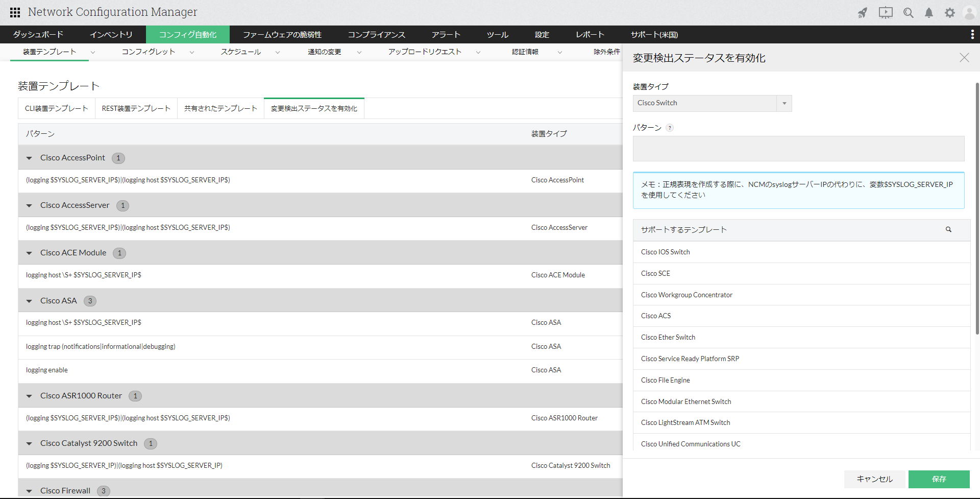Search supported templates with magnifier icon
This screenshot has height=499, width=980.
pos(948,230)
